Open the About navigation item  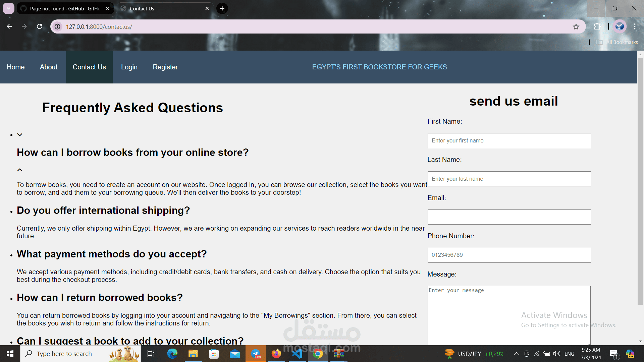point(49,67)
